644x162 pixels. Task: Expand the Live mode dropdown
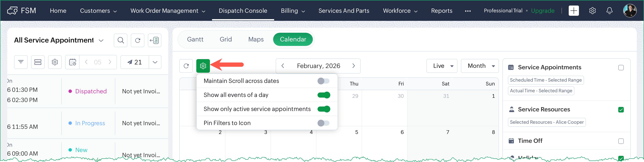(x=442, y=66)
